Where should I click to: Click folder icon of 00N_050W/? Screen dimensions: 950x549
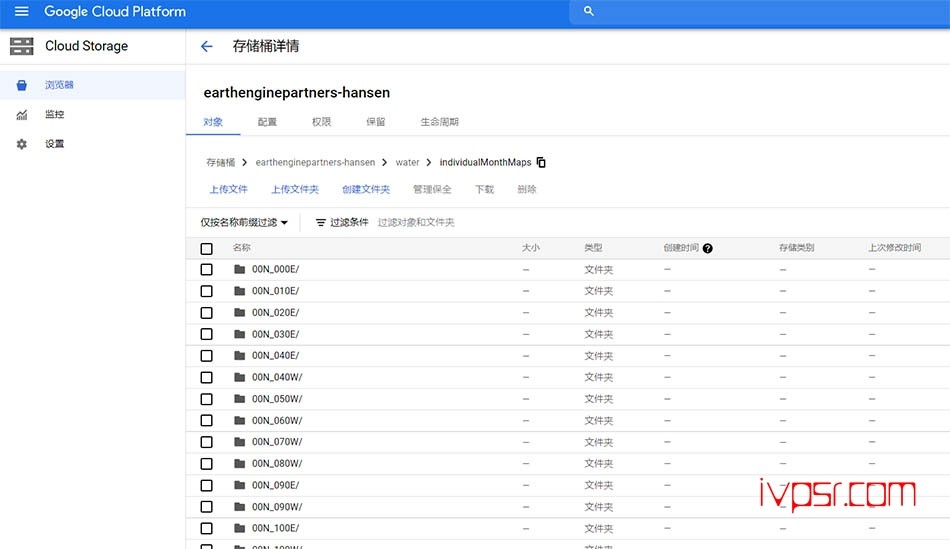pyautogui.click(x=239, y=399)
